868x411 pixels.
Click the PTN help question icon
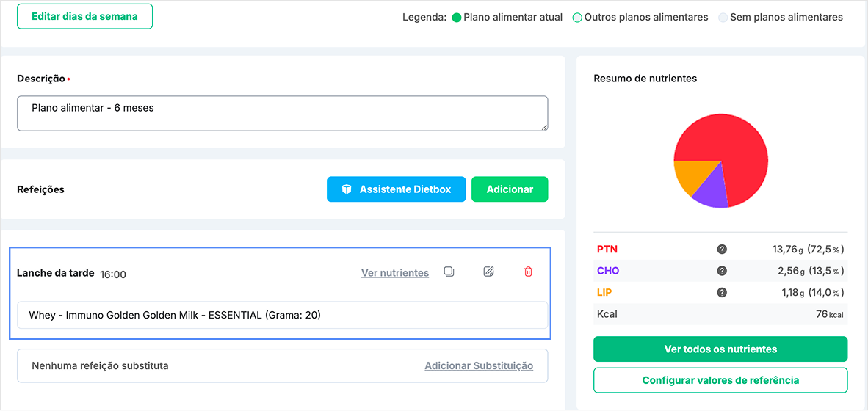(x=722, y=250)
